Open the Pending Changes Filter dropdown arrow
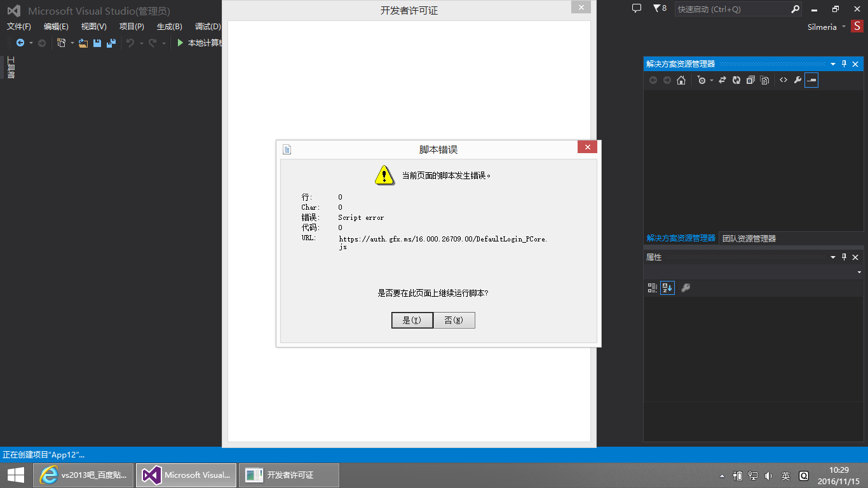 [x=711, y=80]
